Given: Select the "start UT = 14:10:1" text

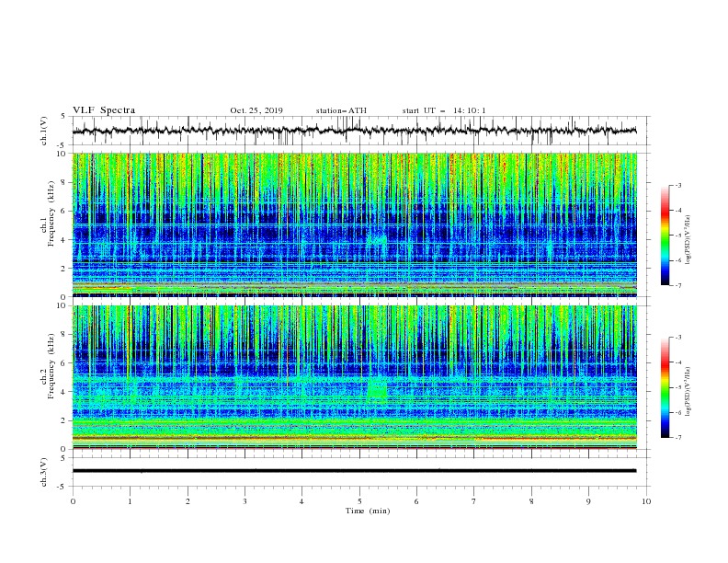Looking at the screenshot, I should (444, 110).
